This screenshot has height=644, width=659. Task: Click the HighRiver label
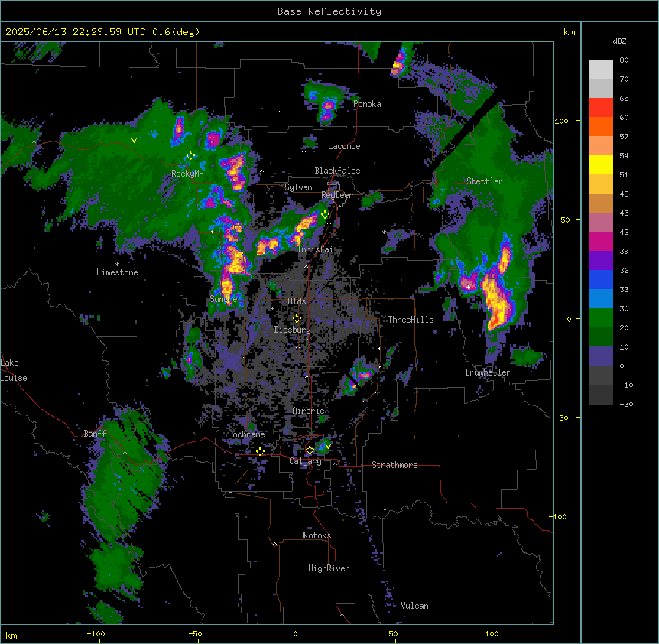pyautogui.click(x=329, y=568)
